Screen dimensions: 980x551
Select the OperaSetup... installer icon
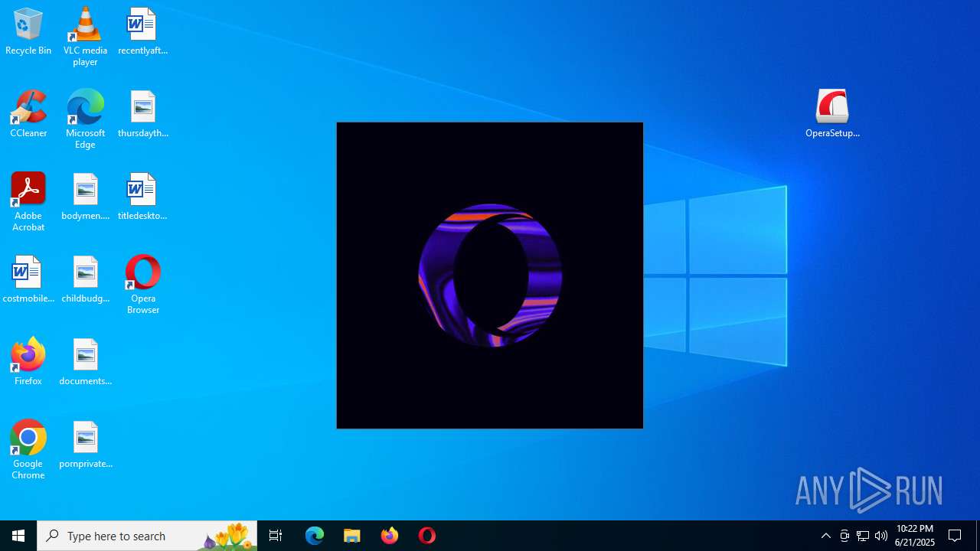coord(832,114)
